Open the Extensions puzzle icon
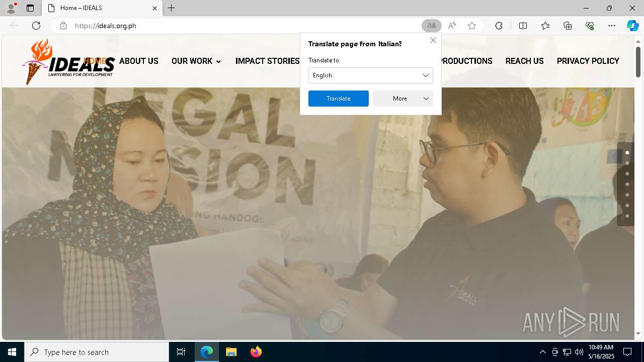Viewport: 644px width, 362px height. tap(499, 26)
